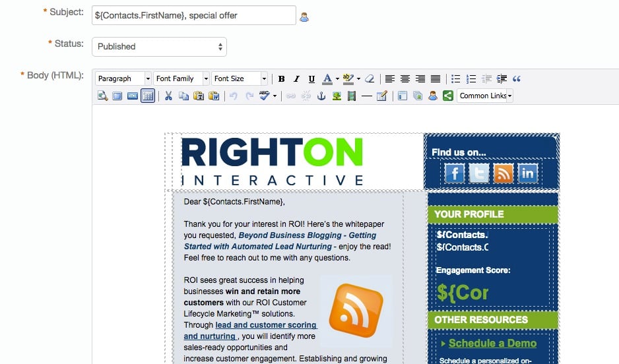Click the underline button
This screenshot has width=619, height=364.
tap(311, 78)
